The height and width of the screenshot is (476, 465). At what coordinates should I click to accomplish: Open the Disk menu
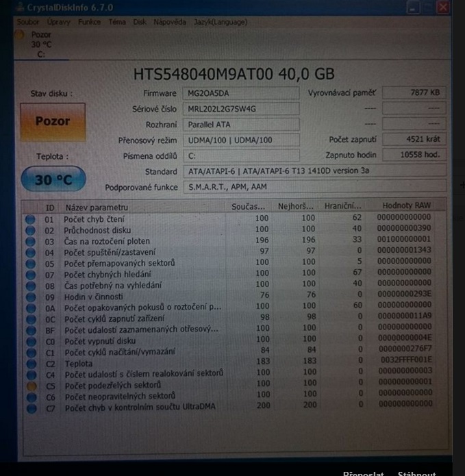coord(140,22)
